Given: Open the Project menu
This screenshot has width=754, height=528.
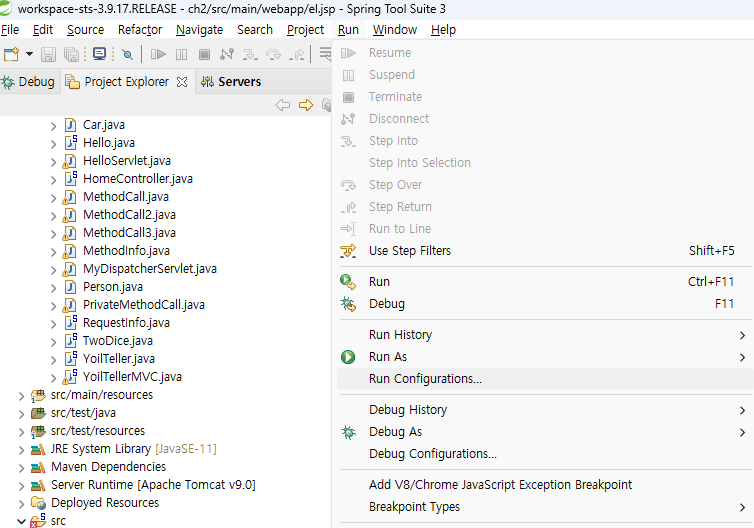Looking at the screenshot, I should [x=305, y=30].
